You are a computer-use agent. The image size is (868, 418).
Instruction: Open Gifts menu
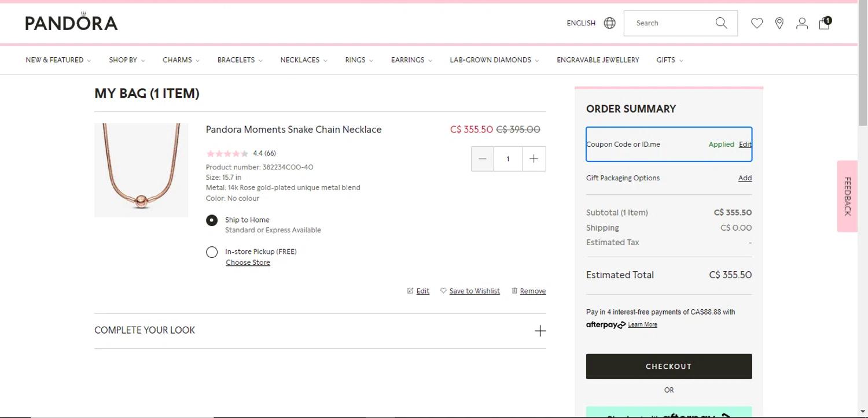(670, 60)
